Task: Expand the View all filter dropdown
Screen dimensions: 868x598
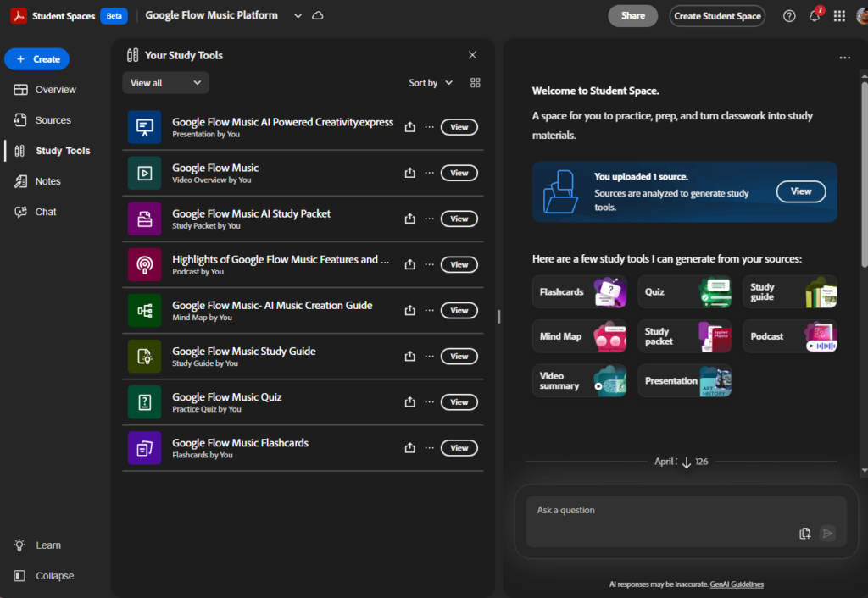Action: [165, 83]
